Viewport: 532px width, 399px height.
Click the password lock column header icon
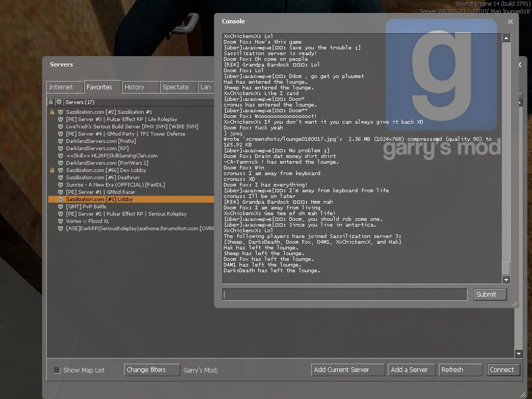pos(51,102)
